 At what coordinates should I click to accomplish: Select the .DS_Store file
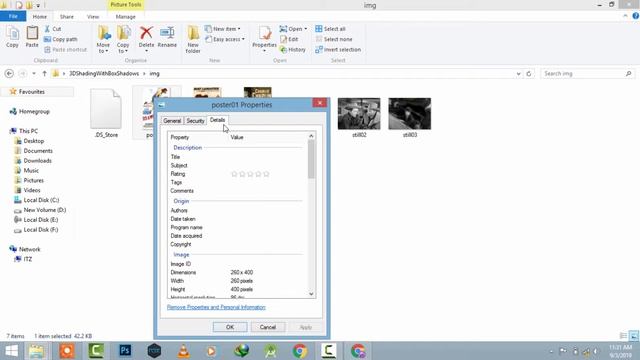coord(106,113)
